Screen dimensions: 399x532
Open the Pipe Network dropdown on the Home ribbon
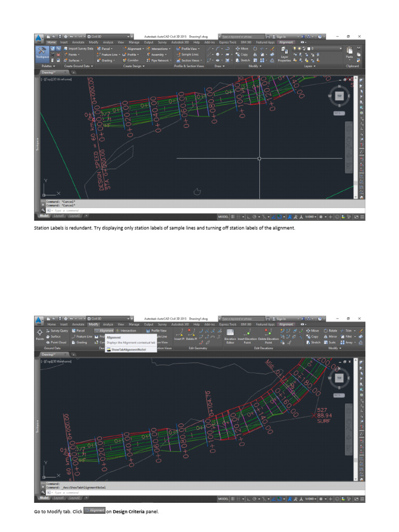point(159,60)
